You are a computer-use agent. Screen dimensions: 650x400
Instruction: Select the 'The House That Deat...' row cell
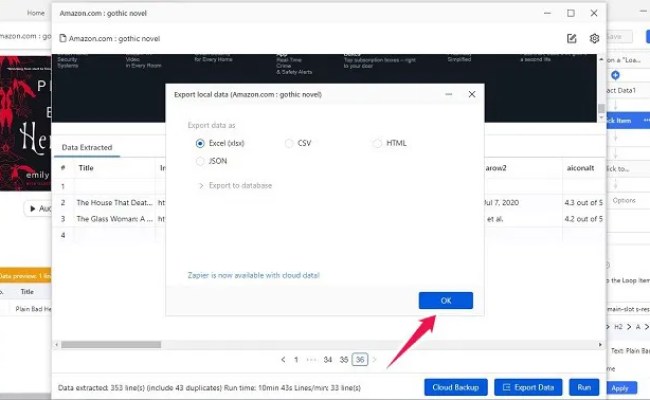pyautogui.click(x=114, y=202)
